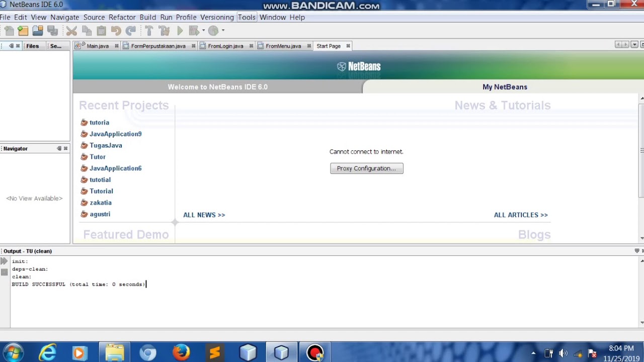This screenshot has width=644, height=362.
Task: Open the Refactor menu
Action: click(122, 17)
